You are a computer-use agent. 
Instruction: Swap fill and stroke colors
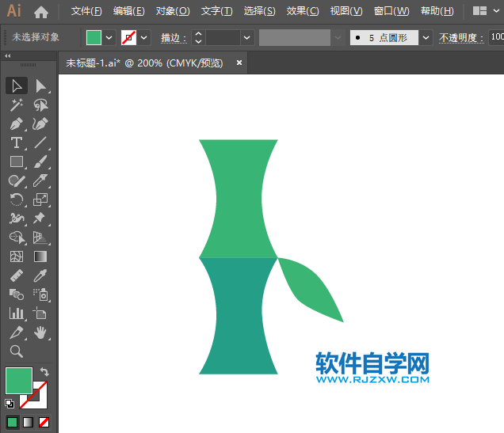click(45, 371)
